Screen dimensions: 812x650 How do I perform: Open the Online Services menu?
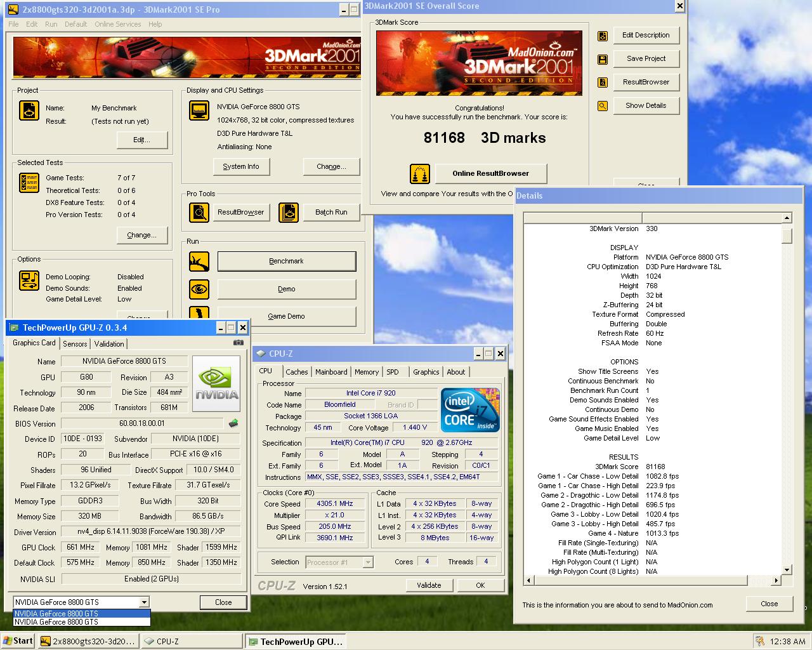tap(118, 24)
